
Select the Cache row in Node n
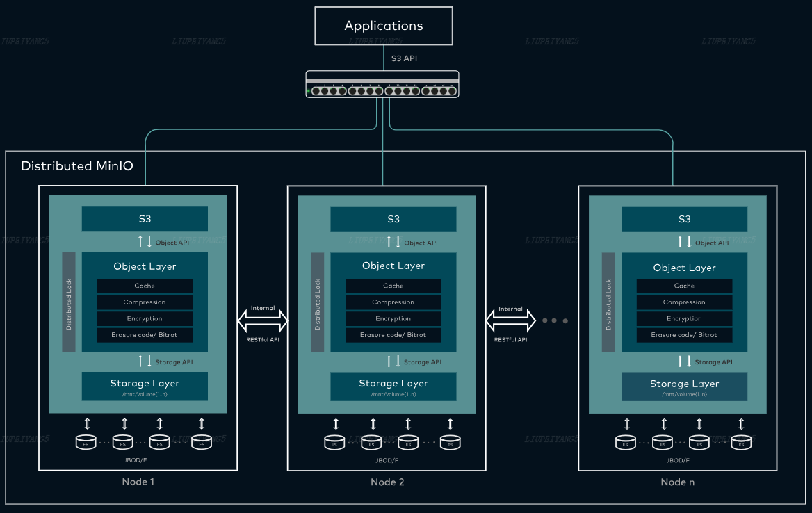(x=684, y=286)
